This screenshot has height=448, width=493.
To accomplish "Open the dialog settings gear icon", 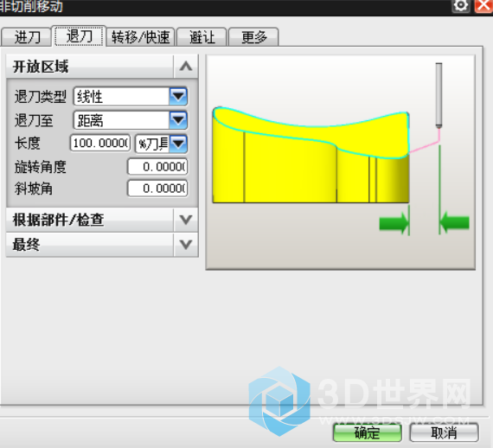I will 461,5.
